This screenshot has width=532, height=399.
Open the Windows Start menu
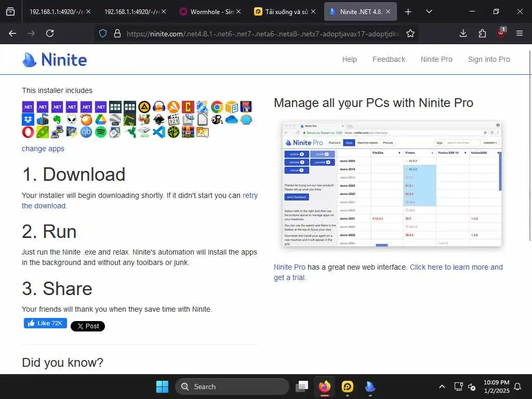tap(162, 387)
